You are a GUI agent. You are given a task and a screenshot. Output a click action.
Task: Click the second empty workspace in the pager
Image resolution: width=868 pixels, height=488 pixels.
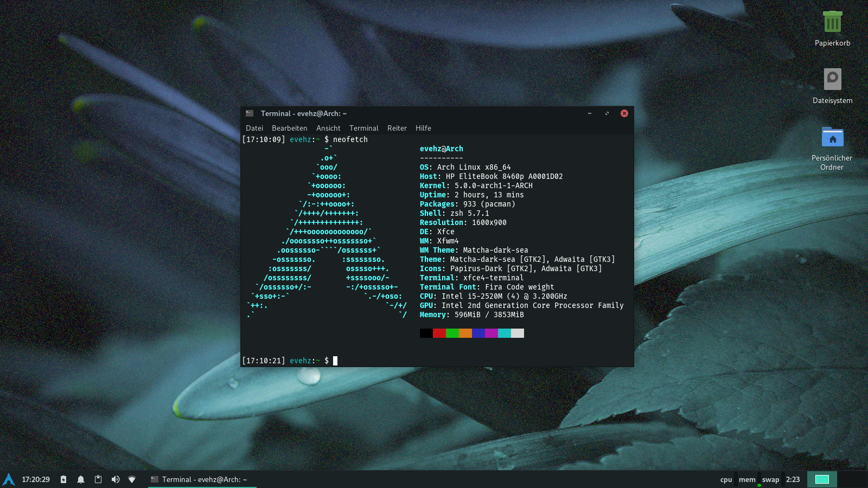click(x=852, y=479)
